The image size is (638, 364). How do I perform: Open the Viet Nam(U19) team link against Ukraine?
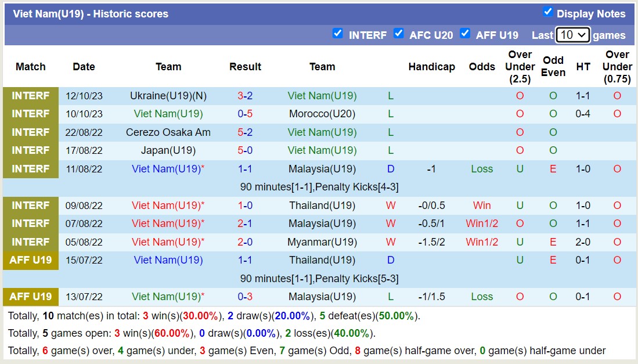[x=323, y=95]
